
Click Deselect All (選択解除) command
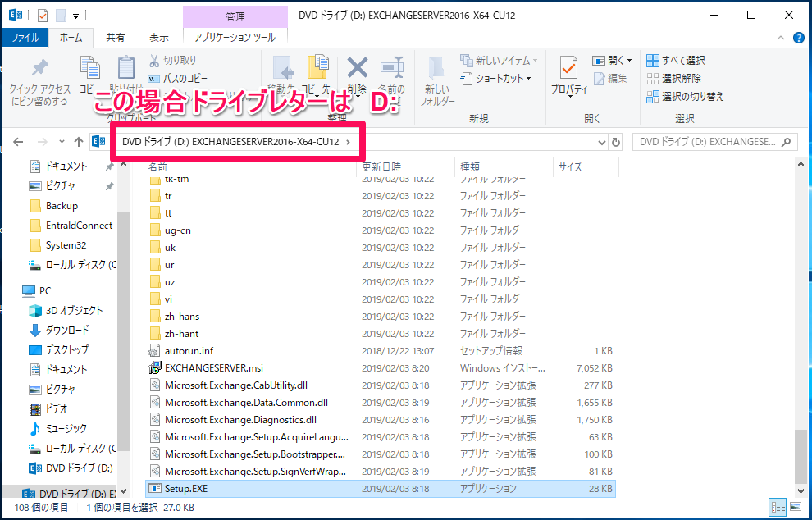(673, 78)
